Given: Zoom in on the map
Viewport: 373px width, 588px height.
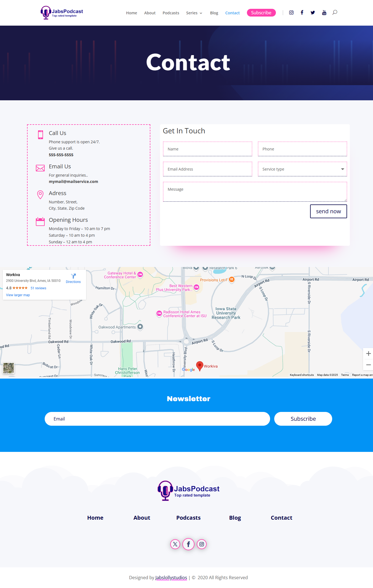Looking at the screenshot, I should pos(368,354).
